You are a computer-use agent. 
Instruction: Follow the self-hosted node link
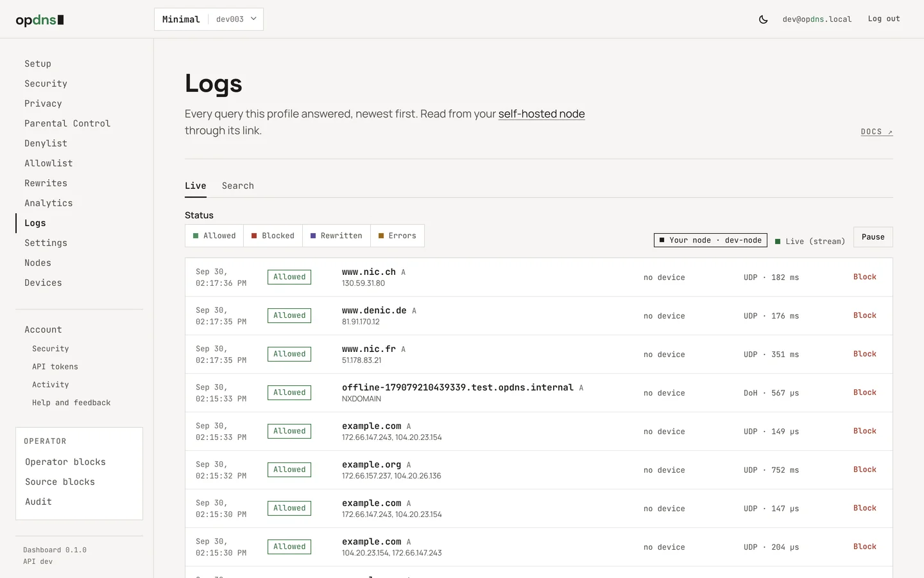click(542, 114)
